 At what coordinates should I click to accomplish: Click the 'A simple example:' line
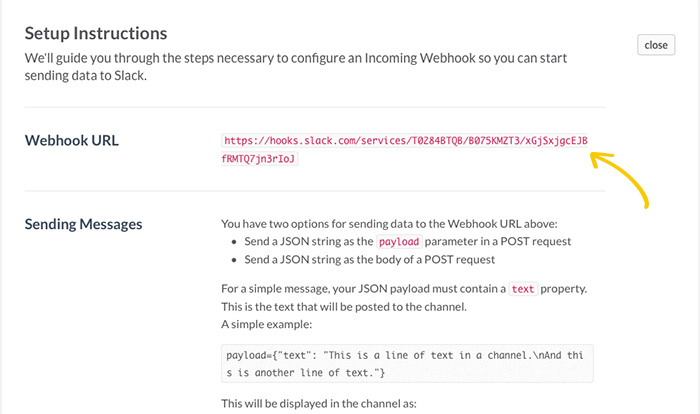pyautogui.click(x=267, y=324)
